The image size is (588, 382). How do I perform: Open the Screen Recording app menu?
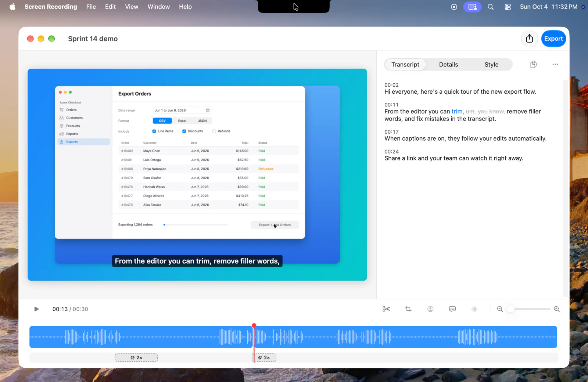coord(51,7)
